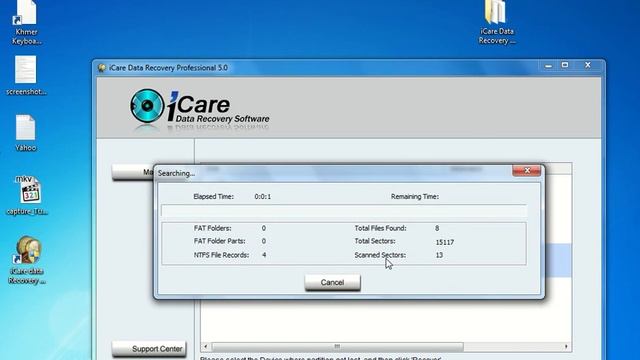Click the scrollbar left arrow
Image resolution: width=640 pixels, height=360 pixels.
pos(206,347)
